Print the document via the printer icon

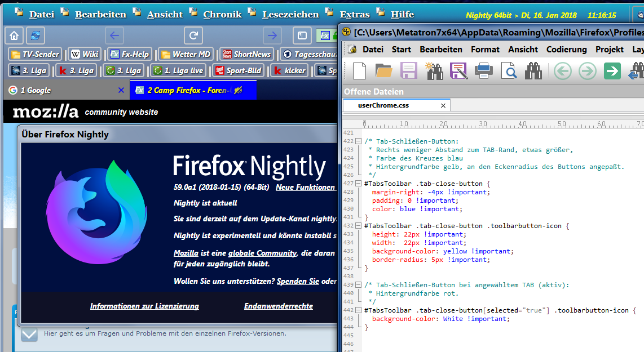click(x=484, y=71)
